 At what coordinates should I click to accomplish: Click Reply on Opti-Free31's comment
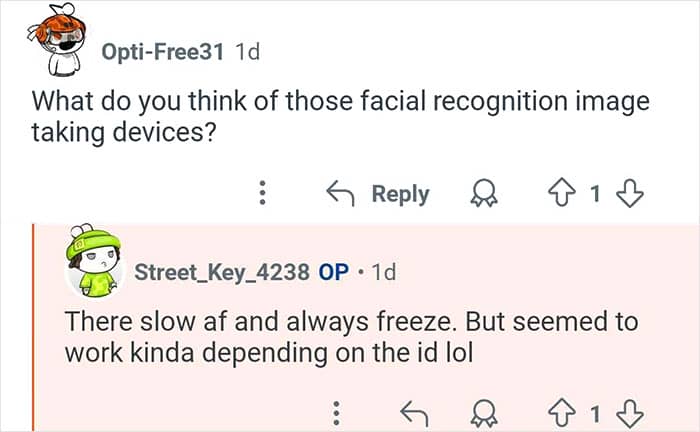pos(380,194)
